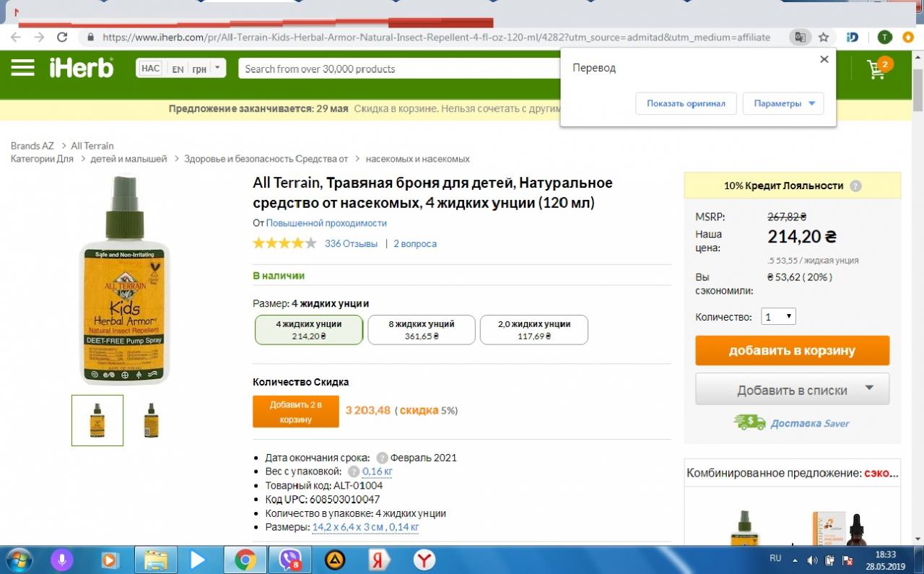This screenshot has width=924, height=574.
Task: Open the quantity dropdown
Action: 778,316
